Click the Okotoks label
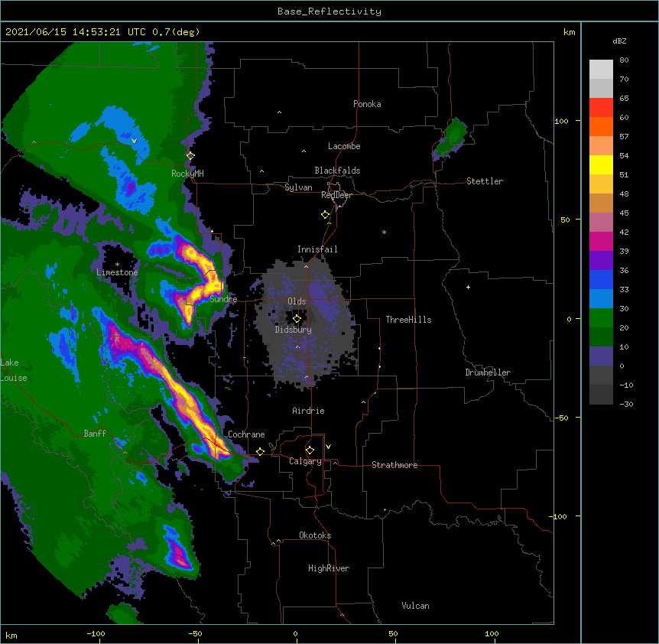This screenshot has width=659, height=644. click(x=315, y=535)
